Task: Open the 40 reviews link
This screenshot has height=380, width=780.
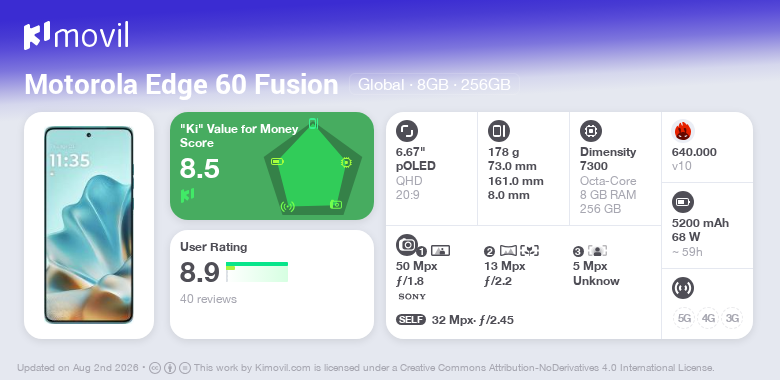Action: point(208,299)
